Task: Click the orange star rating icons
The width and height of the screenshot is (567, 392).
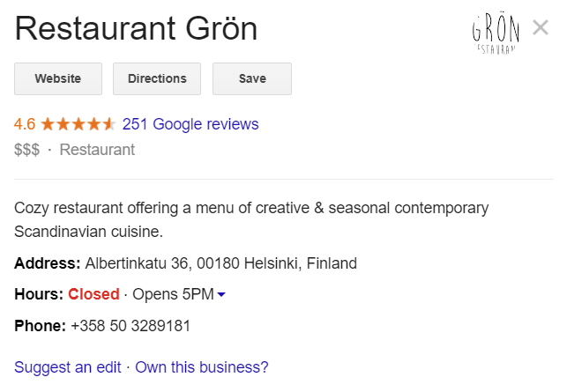Action: click(x=78, y=124)
